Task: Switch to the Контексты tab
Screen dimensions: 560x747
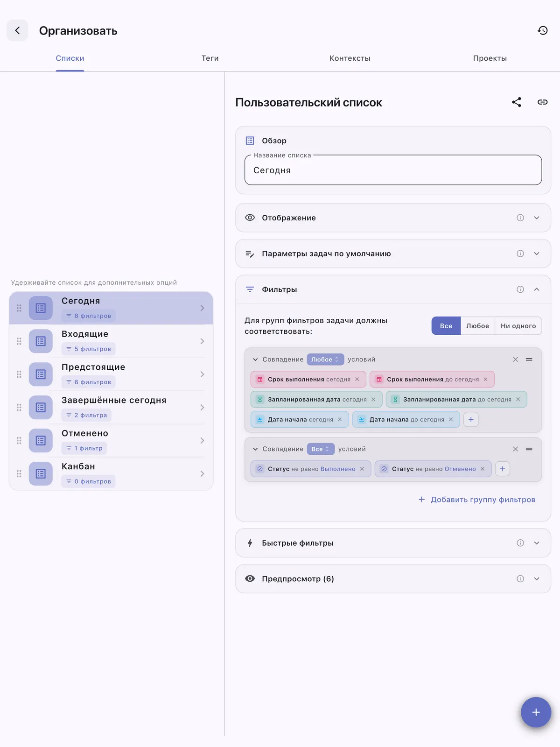Action: tap(350, 58)
